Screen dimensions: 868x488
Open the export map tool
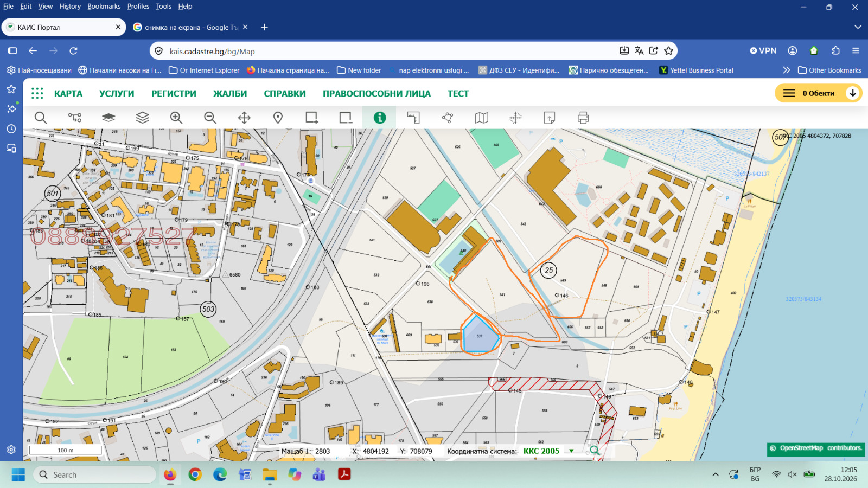tap(550, 118)
